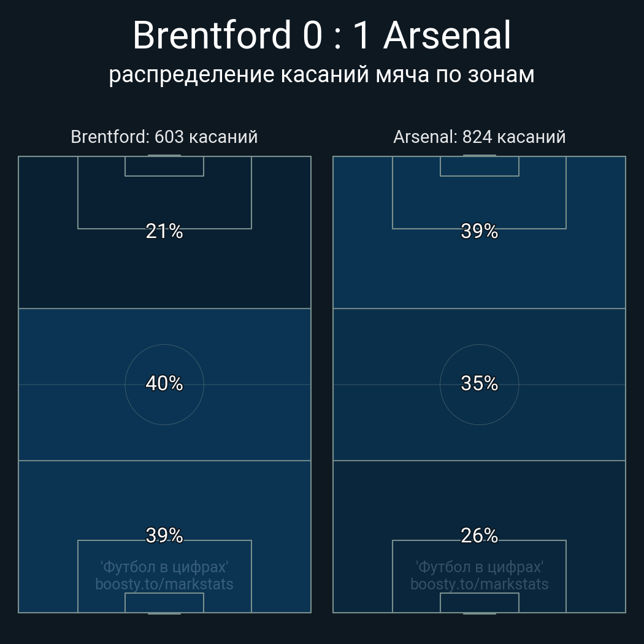Open boosty.to/markstats link on Arsenal pitch
Screen dimensions: 644x644
click(479, 584)
